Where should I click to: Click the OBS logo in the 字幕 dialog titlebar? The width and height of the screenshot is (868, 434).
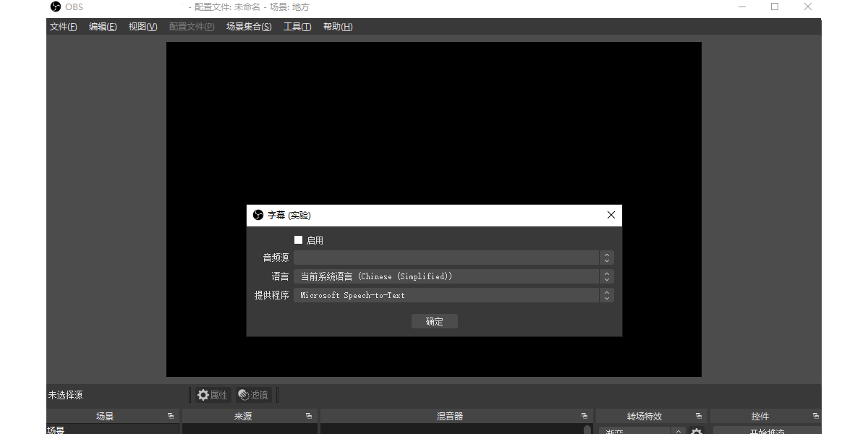click(259, 215)
